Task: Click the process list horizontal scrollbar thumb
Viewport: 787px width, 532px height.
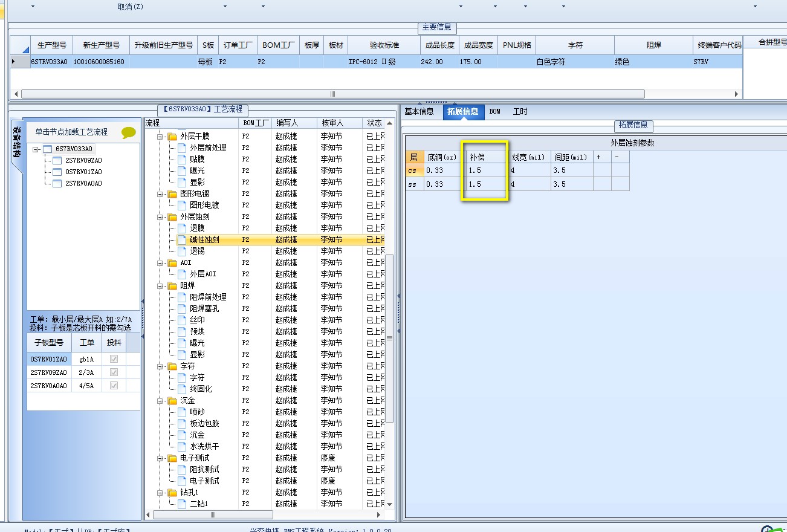Action: 213,515
